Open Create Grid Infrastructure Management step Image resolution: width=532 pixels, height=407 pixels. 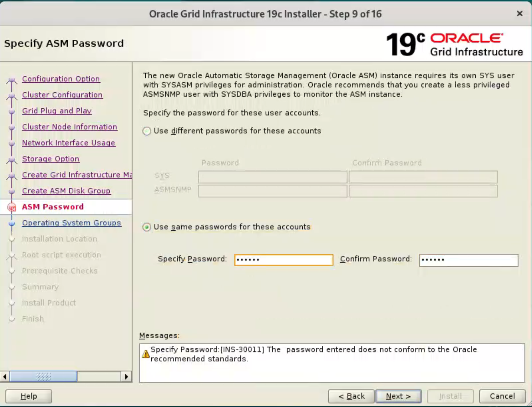coord(77,175)
